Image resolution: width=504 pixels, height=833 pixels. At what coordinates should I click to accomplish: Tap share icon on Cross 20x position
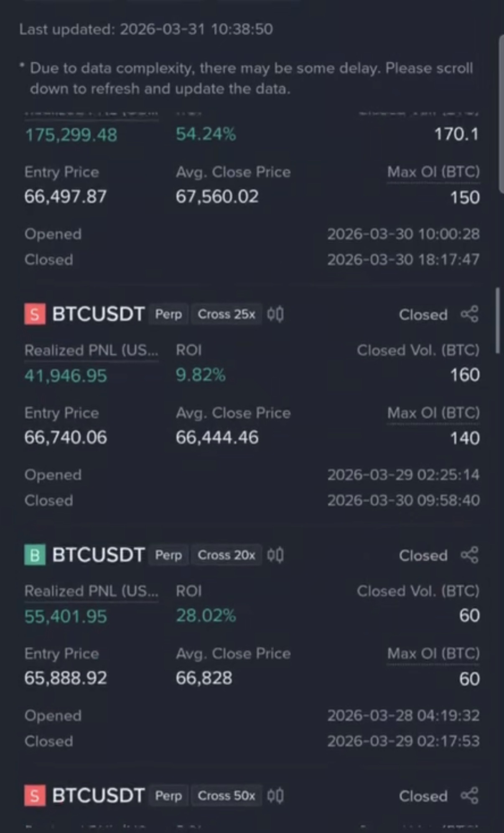point(469,555)
